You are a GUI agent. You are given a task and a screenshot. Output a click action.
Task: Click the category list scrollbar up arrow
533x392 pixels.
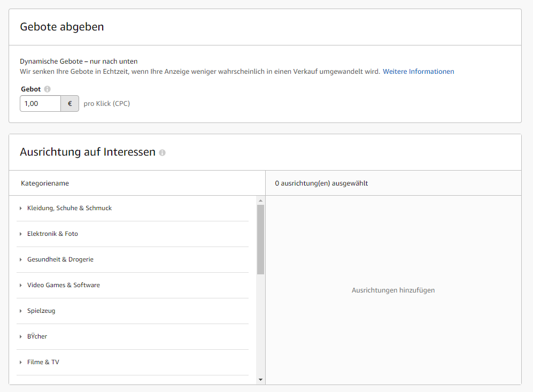(x=261, y=201)
